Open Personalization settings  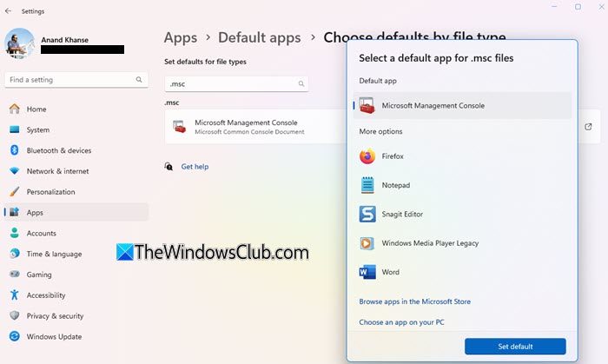pyautogui.click(x=76, y=191)
